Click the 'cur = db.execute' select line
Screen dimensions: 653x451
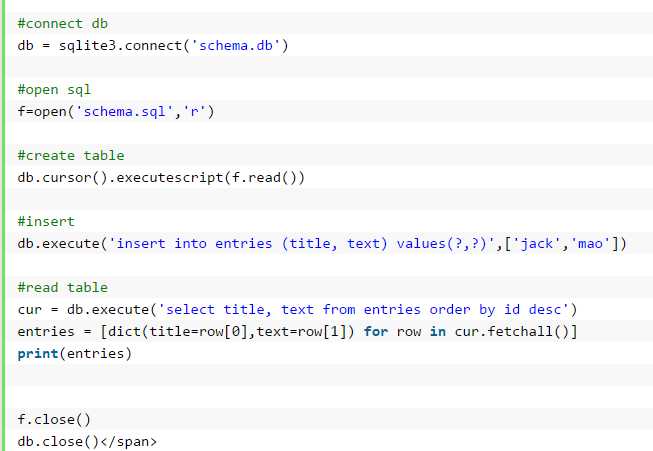(297, 310)
